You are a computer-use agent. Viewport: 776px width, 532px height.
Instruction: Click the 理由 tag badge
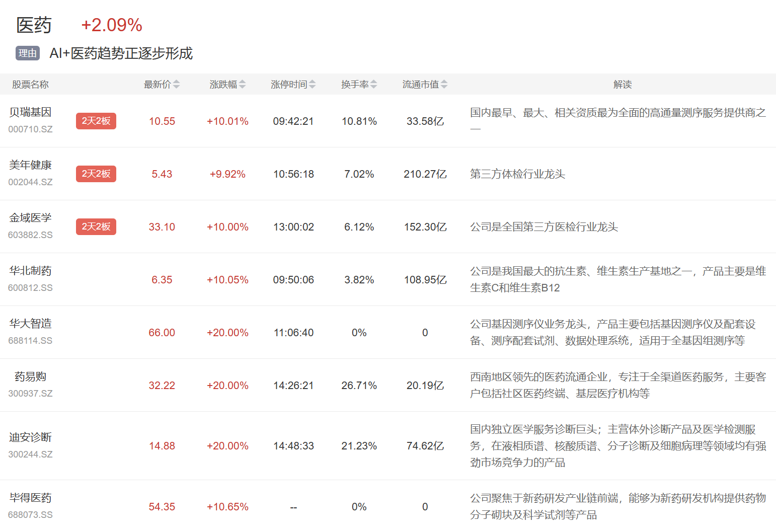pyautogui.click(x=28, y=53)
